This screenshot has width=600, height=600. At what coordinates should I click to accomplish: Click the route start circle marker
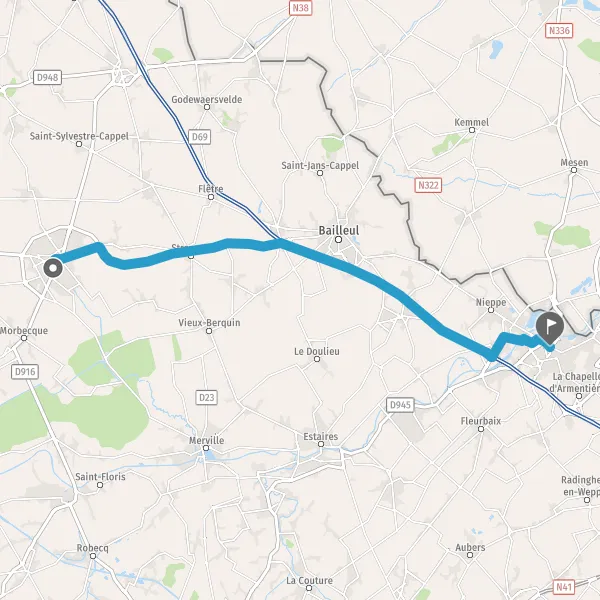(53, 268)
